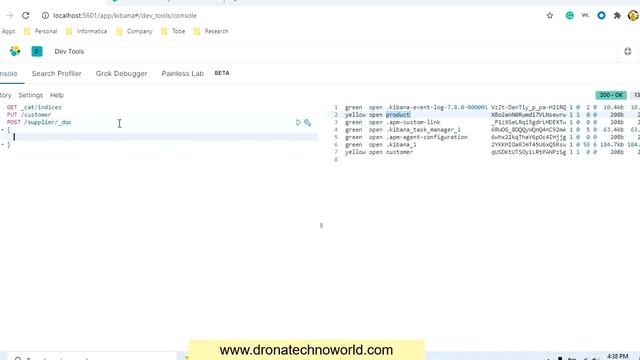Open the Extensions puzzle-piece menu
Viewport: 640px width, 360px height.
click(617, 16)
